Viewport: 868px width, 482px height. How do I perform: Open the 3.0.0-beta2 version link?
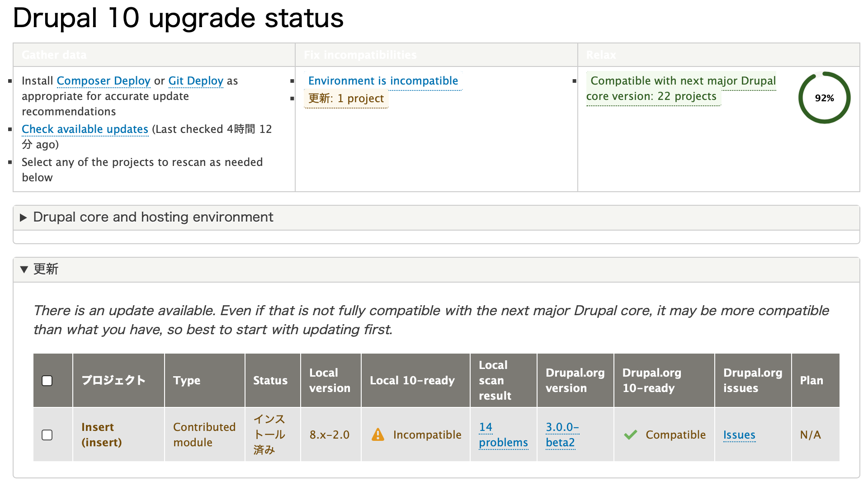pos(562,435)
